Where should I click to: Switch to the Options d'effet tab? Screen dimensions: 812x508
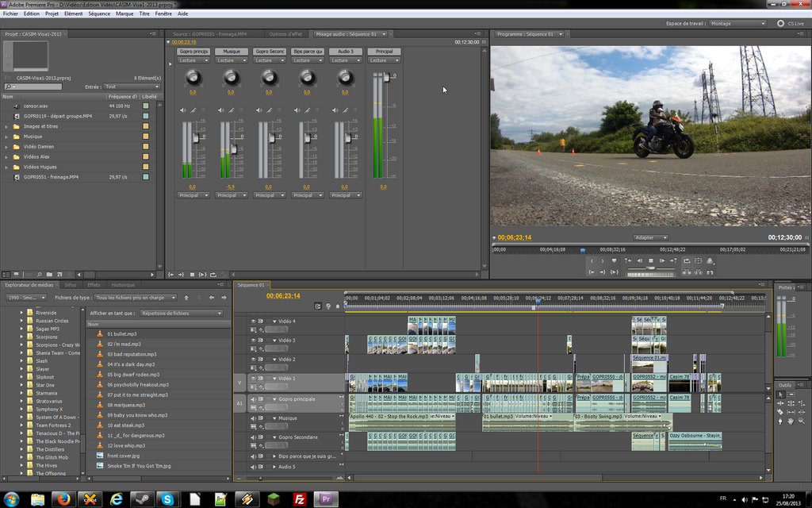pyautogui.click(x=285, y=34)
